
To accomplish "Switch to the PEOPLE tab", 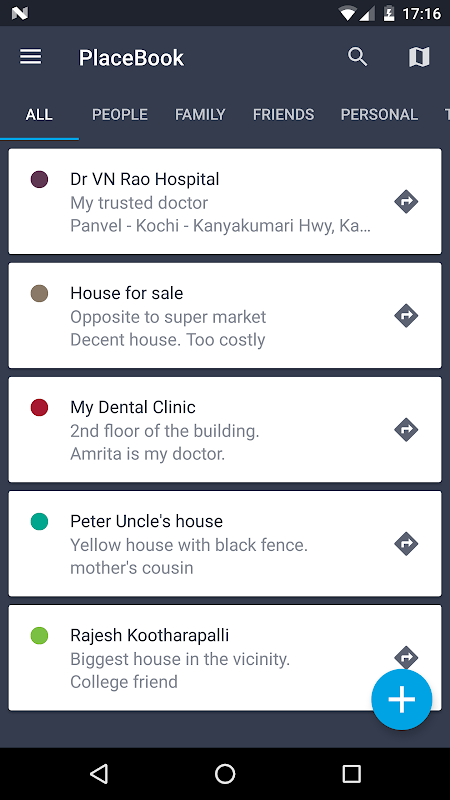I will tap(120, 114).
